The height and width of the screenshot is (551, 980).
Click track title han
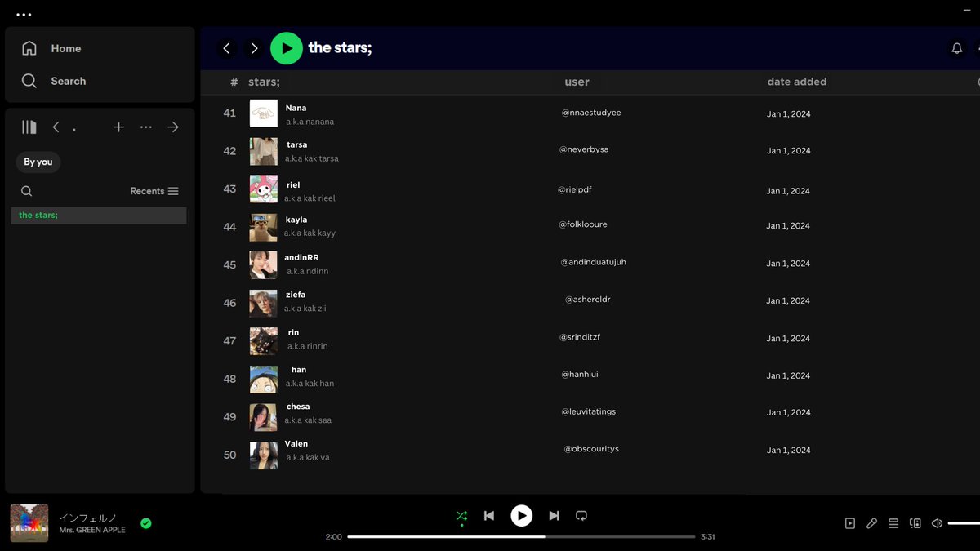tap(299, 370)
